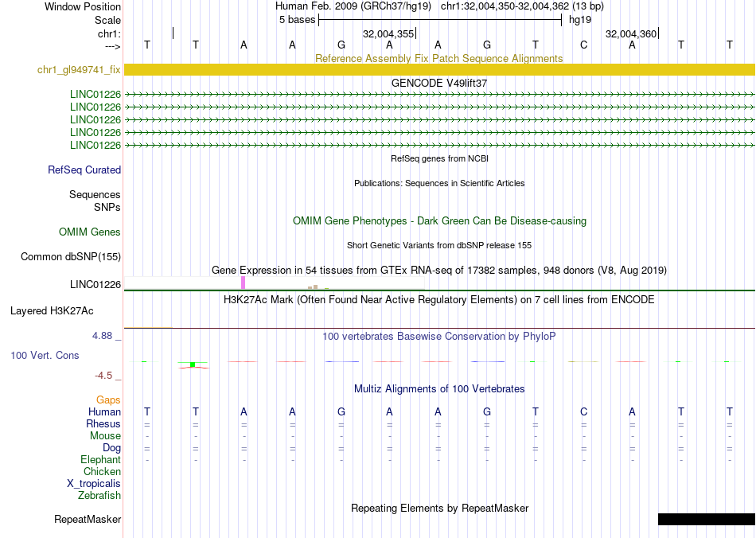The image size is (756, 538).
Task: Click the Common dbSNP(155) track label
Action: click(71, 256)
